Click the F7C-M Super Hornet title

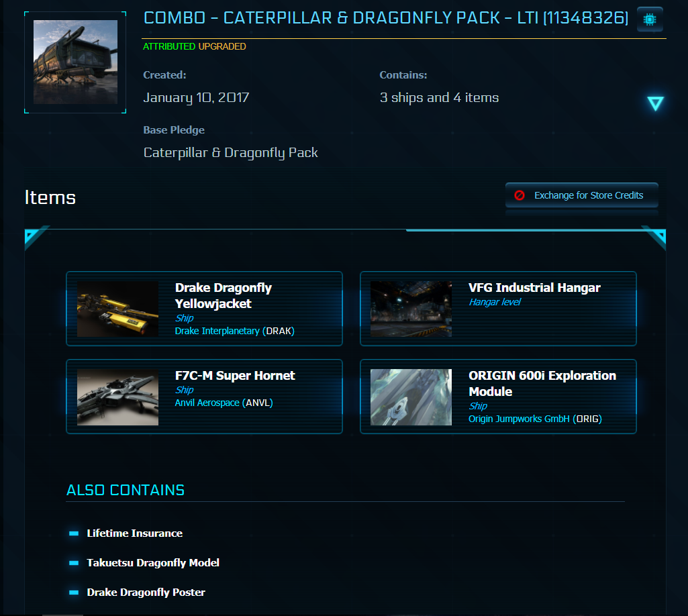(x=235, y=376)
